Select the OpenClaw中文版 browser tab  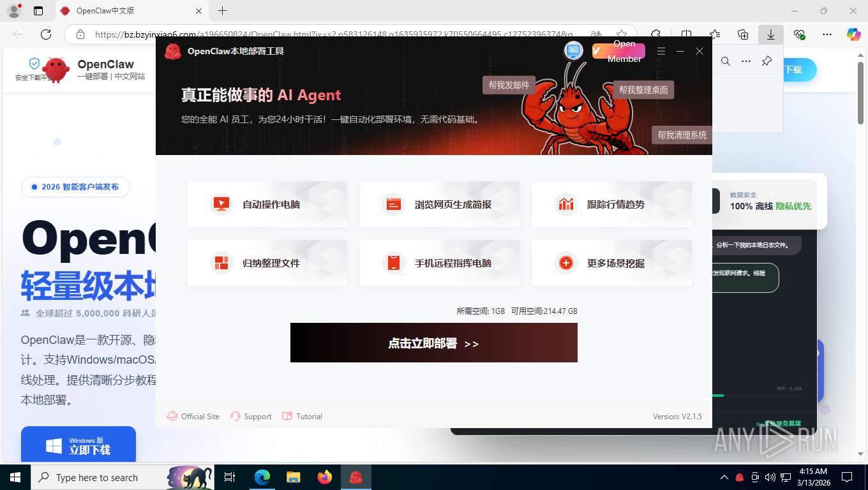tap(131, 11)
